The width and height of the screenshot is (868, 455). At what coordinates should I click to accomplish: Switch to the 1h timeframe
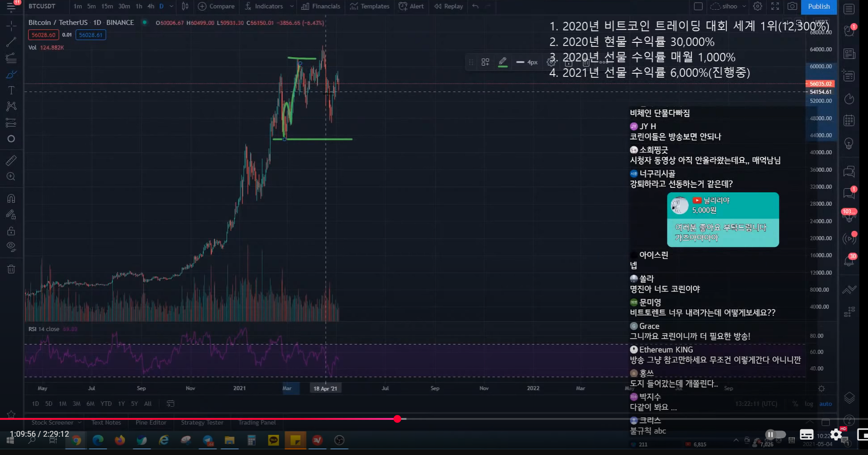[139, 6]
